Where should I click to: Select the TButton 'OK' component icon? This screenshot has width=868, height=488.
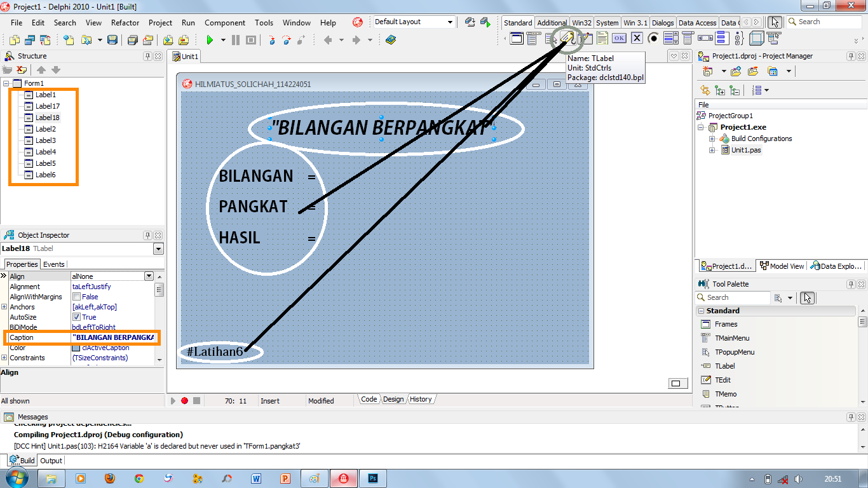pyautogui.click(x=619, y=38)
